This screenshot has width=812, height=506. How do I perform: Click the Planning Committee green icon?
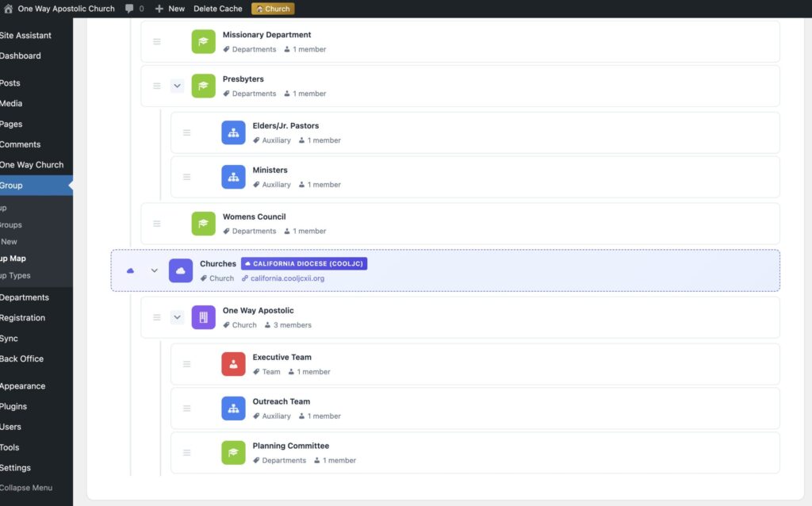tap(233, 453)
